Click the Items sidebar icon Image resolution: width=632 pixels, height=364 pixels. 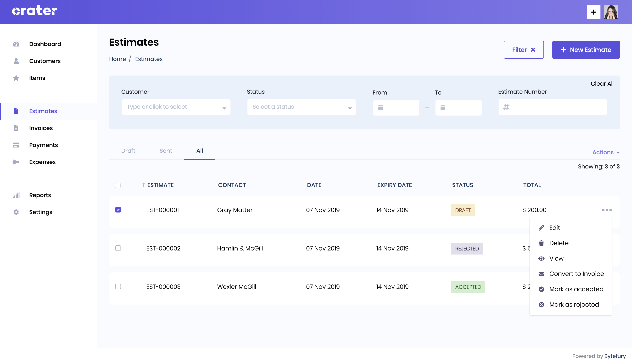pos(15,78)
